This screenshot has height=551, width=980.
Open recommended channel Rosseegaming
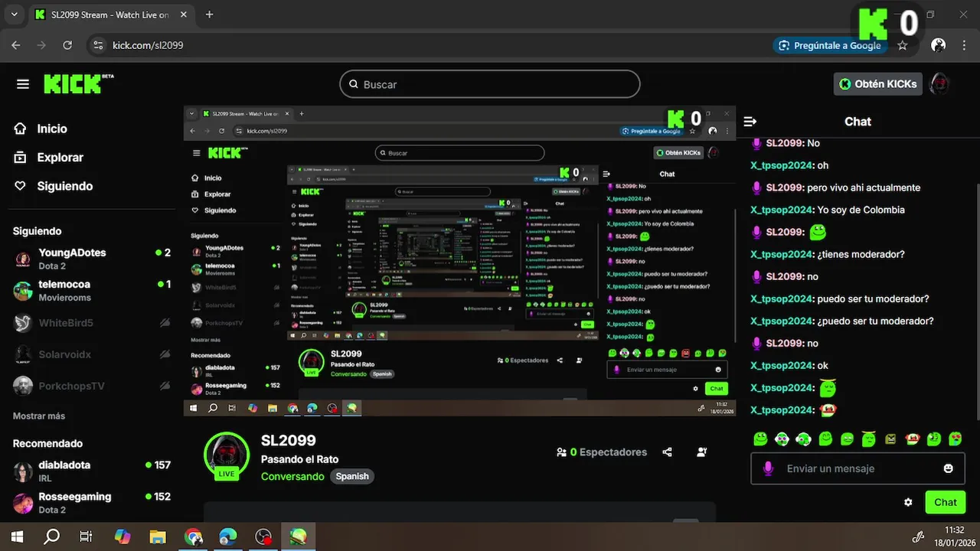point(92,503)
